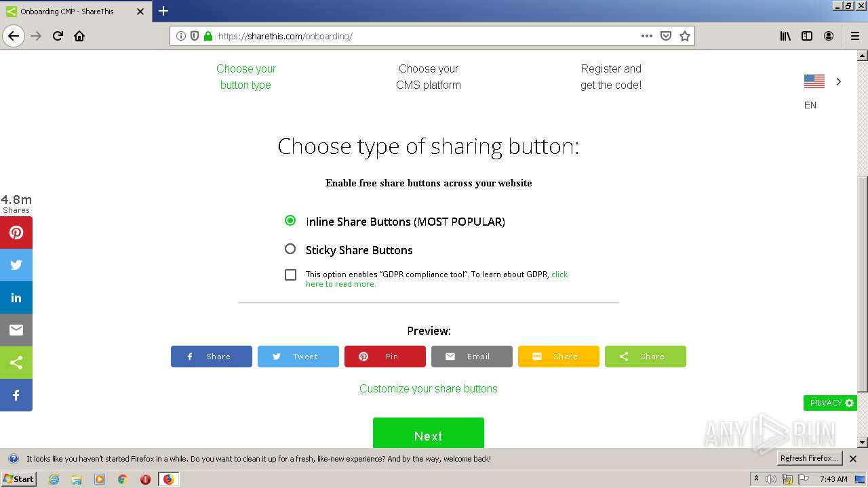Click the yellow SMS Share preview button

[x=559, y=357]
